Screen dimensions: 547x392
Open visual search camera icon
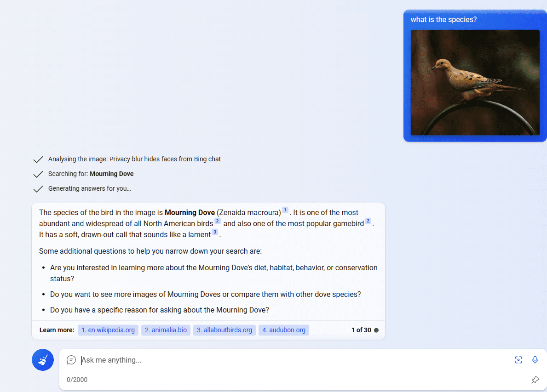[x=518, y=359]
